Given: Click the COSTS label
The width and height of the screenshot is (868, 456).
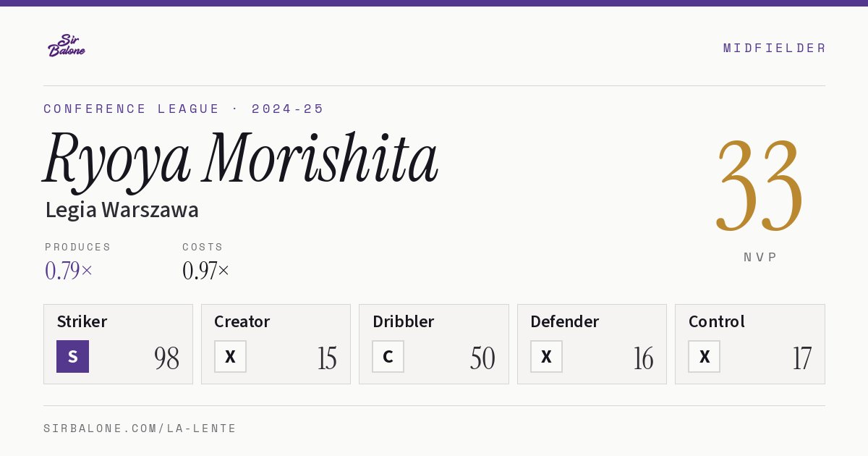Looking at the screenshot, I should click(x=203, y=247).
